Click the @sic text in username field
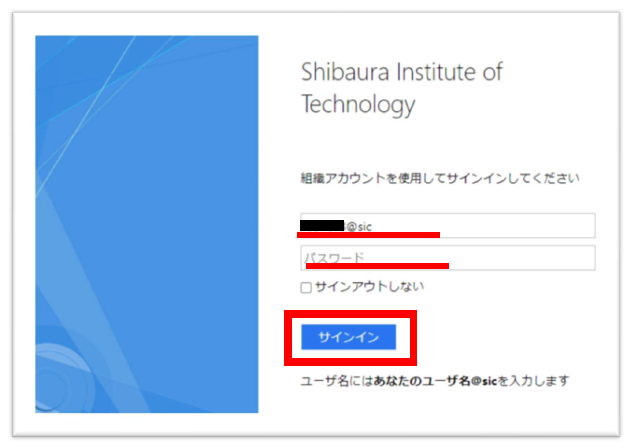The width and height of the screenshot is (627, 448). click(359, 226)
